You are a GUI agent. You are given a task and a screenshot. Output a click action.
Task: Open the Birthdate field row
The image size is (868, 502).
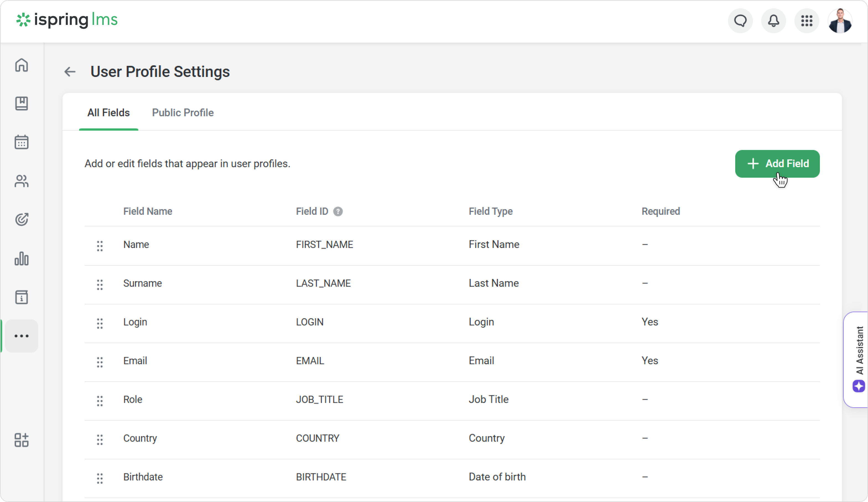pos(143,477)
